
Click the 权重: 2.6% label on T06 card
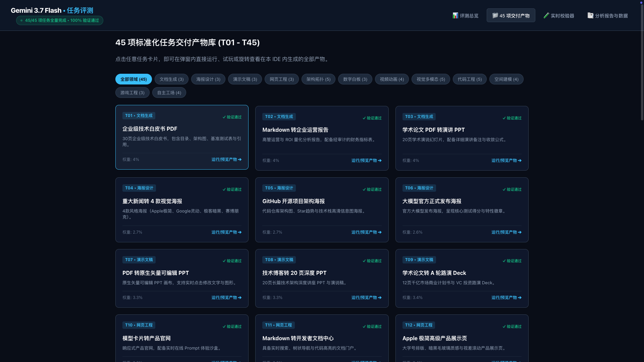coord(412,232)
